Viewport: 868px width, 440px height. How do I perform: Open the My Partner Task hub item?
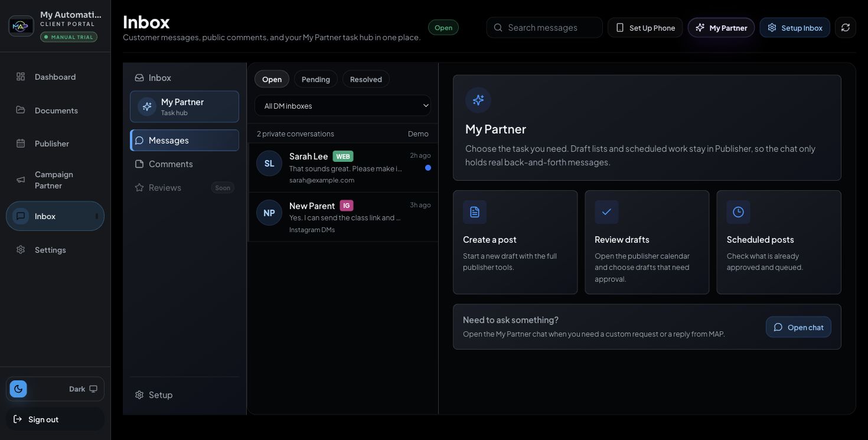point(184,106)
